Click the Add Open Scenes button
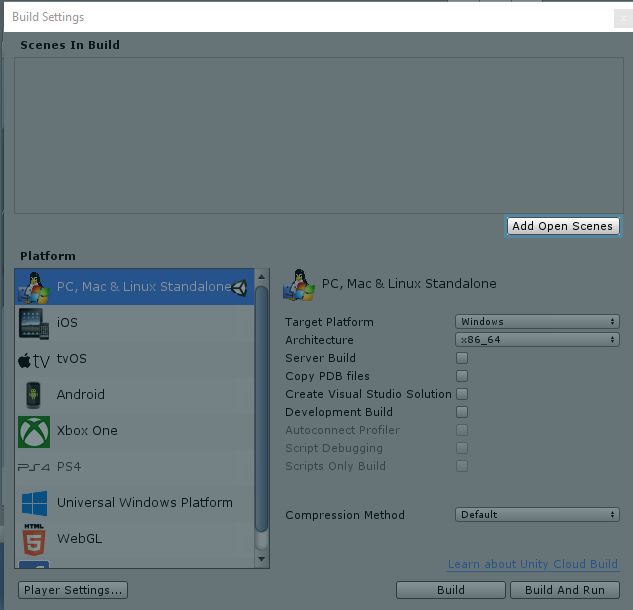 [x=563, y=226]
